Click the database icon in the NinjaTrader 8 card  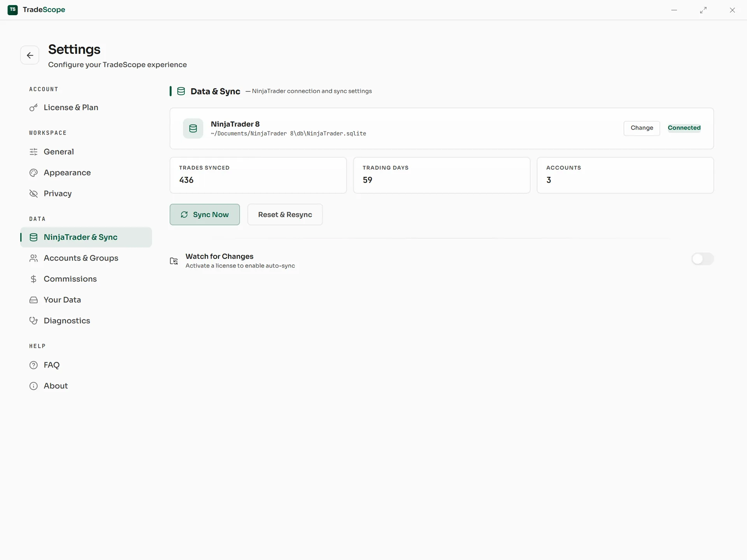coord(193,128)
